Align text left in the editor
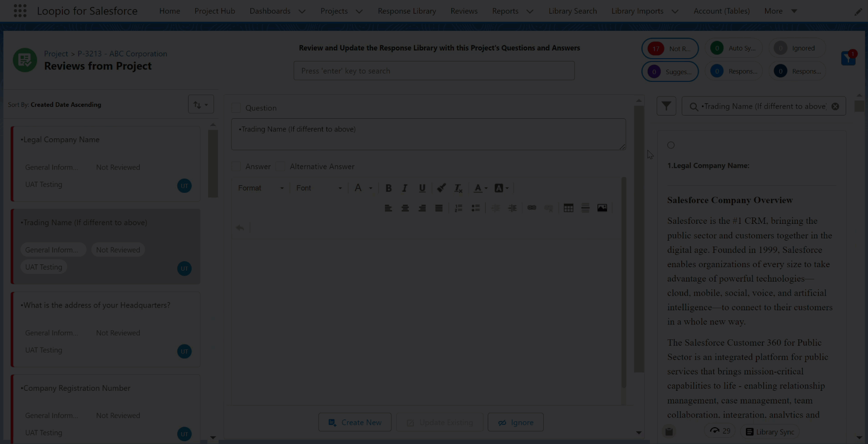Viewport: 868px width, 444px height. 388,208
